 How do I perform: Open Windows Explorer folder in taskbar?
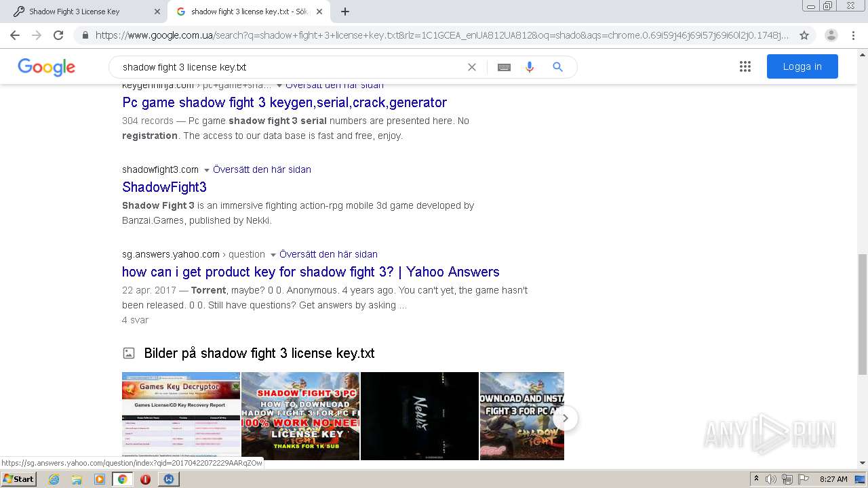coord(77,479)
